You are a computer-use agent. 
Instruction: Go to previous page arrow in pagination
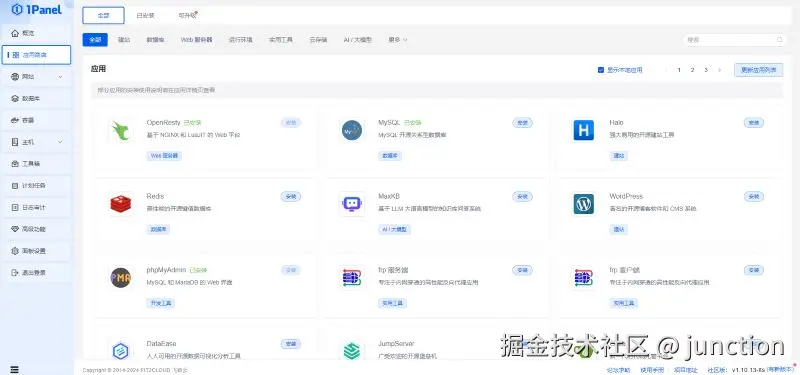pos(666,70)
